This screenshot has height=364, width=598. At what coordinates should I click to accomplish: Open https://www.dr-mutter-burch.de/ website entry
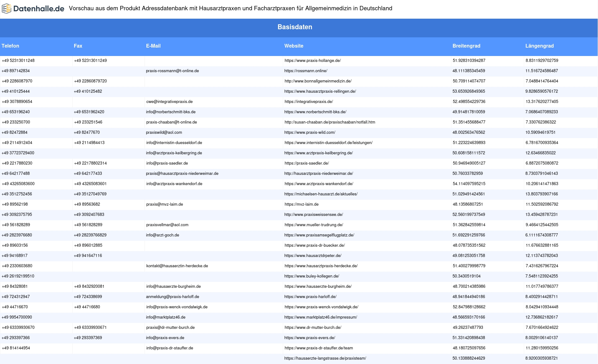point(313,328)
